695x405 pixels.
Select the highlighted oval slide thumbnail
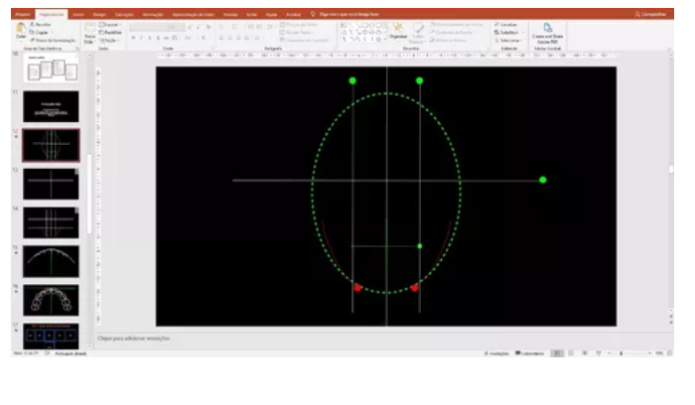click(51, 145)
